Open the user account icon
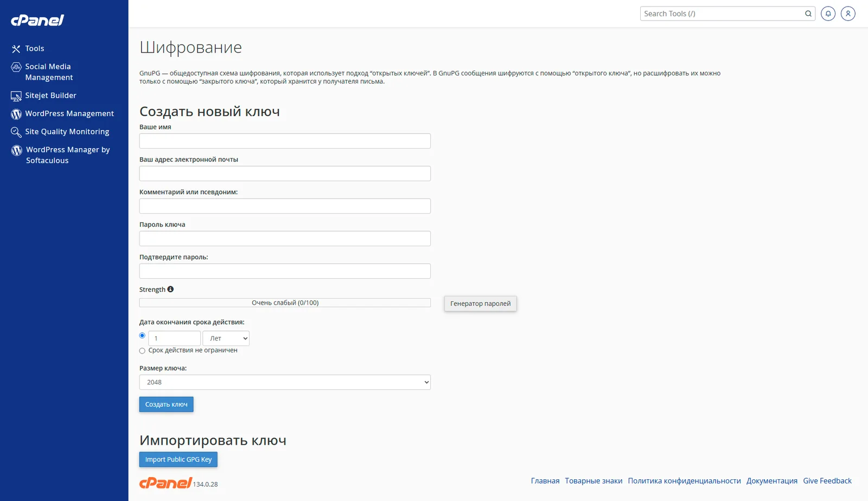This screenshot has height=501, width=868. tap(848, 14)
